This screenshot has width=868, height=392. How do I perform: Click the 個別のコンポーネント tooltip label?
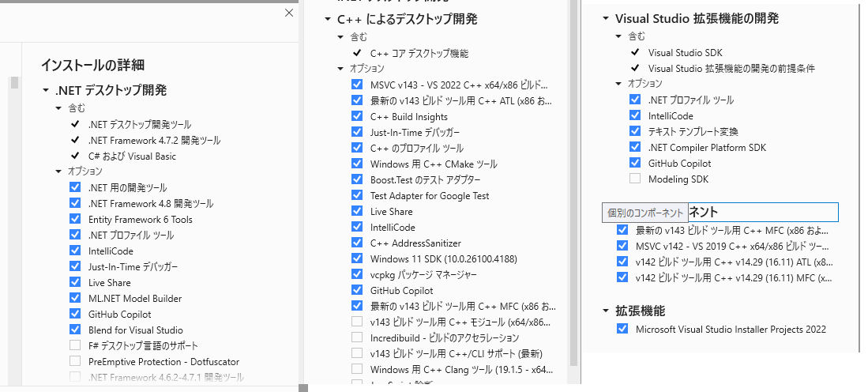pos(645,213)
